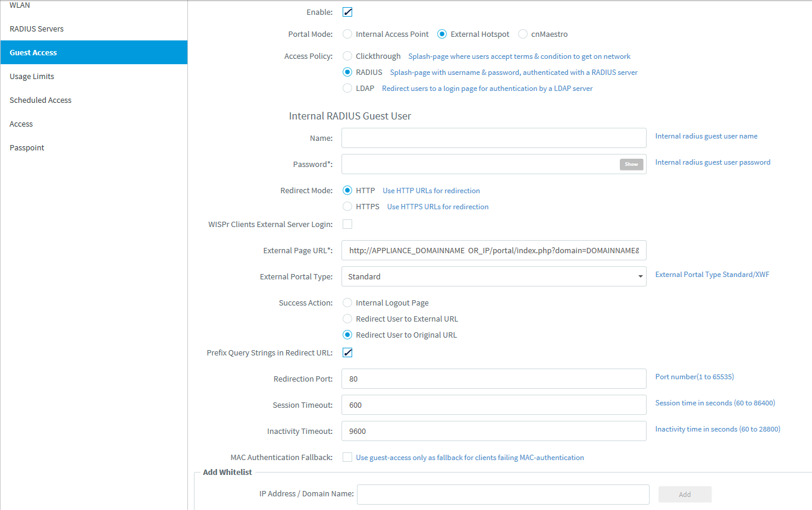Toggle Prefix Query Strings in Redirect URL
The image size is (812, 510).
(348, 352)
